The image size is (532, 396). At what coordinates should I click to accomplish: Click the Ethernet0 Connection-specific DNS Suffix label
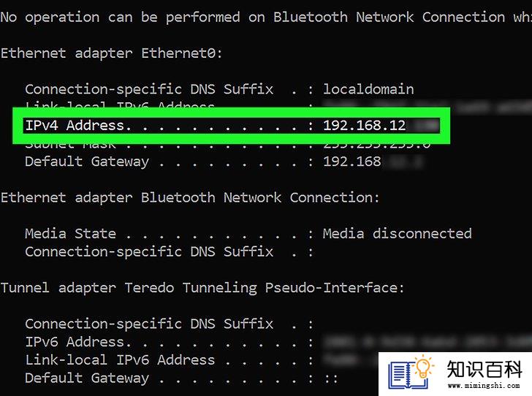tap(149, 90)
